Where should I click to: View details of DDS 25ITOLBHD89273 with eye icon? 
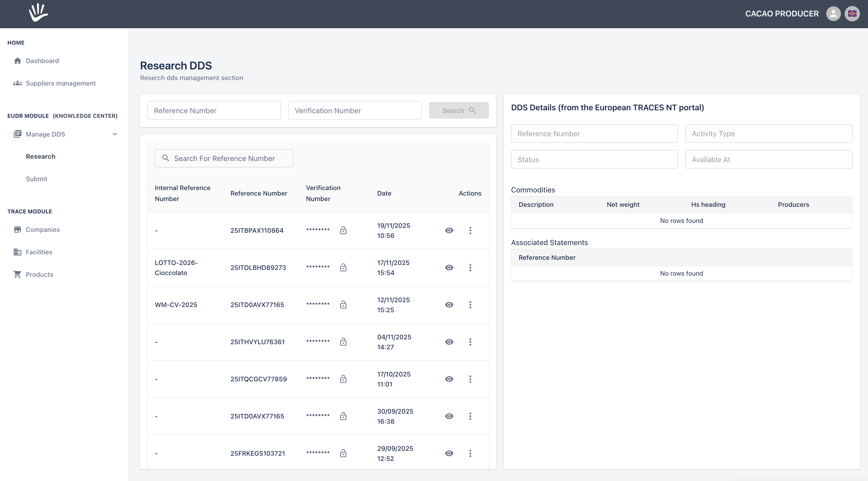coord(449,267)
